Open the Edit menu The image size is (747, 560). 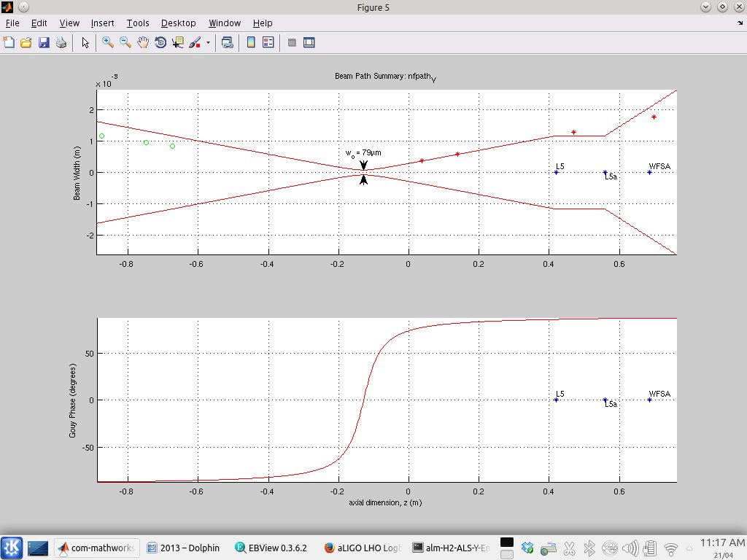[39, 23]
